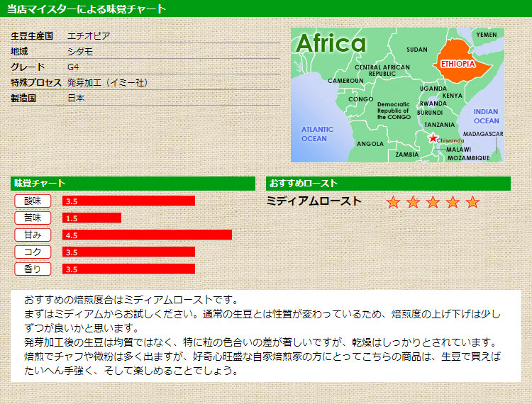Click the 味覚チャート green section header
The image size is (532, 404).
133,184
